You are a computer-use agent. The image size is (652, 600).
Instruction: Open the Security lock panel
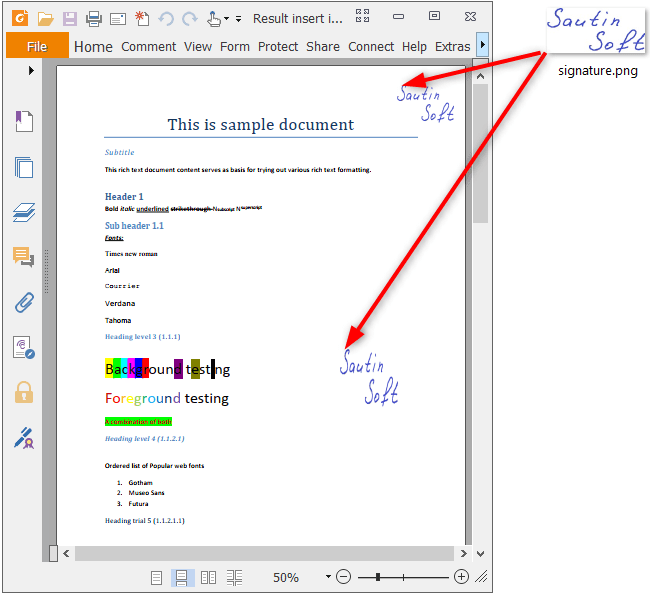24,392
